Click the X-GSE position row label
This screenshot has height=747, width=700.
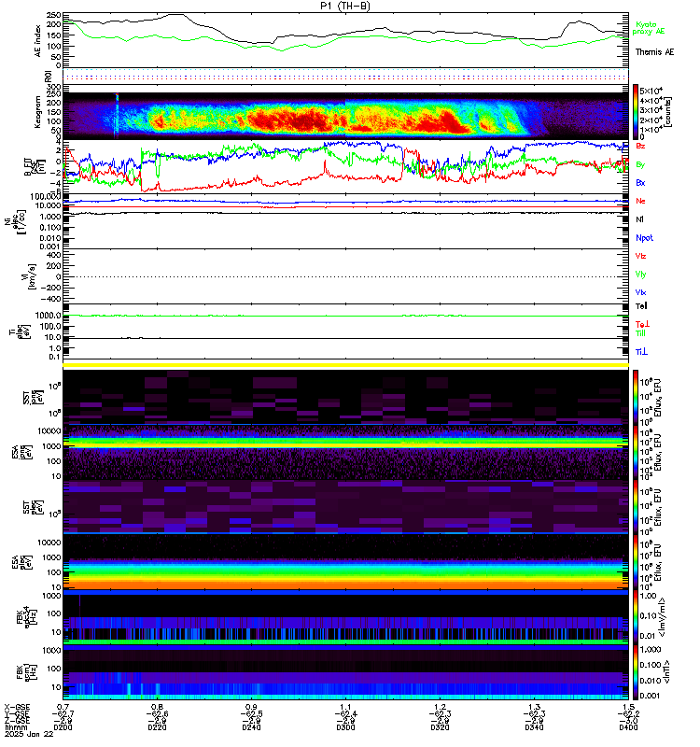pyautogui.click(x=17, y=707)
